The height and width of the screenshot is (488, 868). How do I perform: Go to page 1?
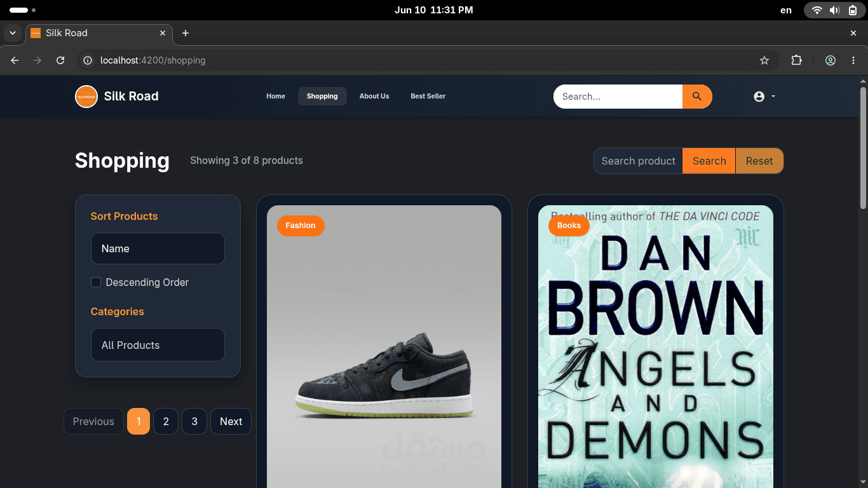tap(139, 421)
